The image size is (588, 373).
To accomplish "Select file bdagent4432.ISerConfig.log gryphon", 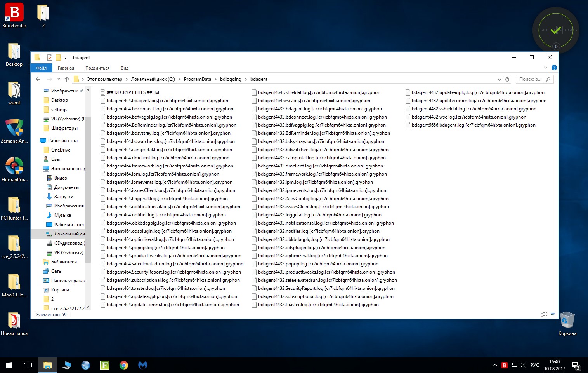I will tap(320, 199).
